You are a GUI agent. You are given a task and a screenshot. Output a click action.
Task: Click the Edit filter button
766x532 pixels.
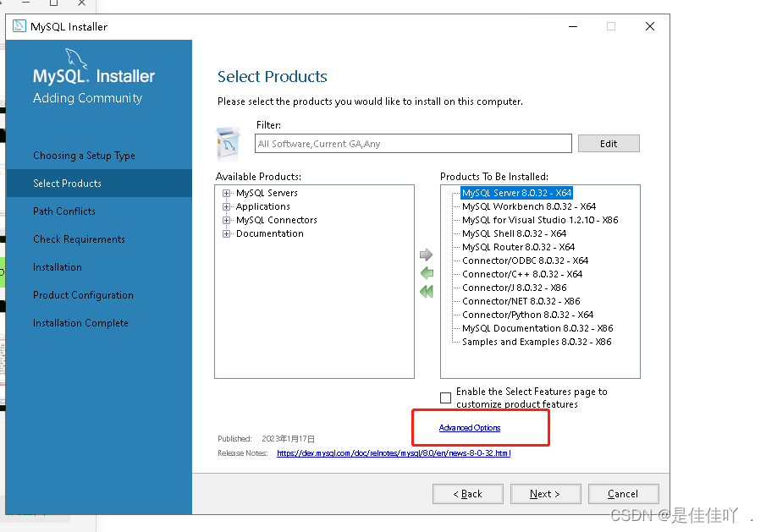(x=609, y=144)
